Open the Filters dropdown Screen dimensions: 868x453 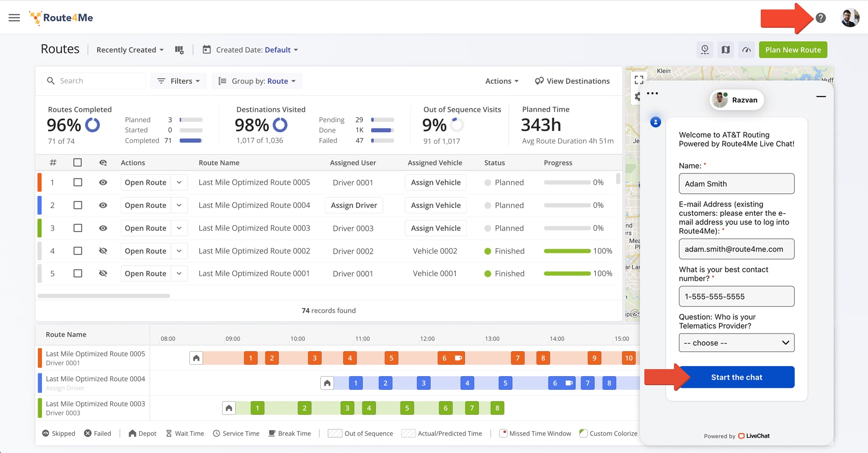point(178,81)
